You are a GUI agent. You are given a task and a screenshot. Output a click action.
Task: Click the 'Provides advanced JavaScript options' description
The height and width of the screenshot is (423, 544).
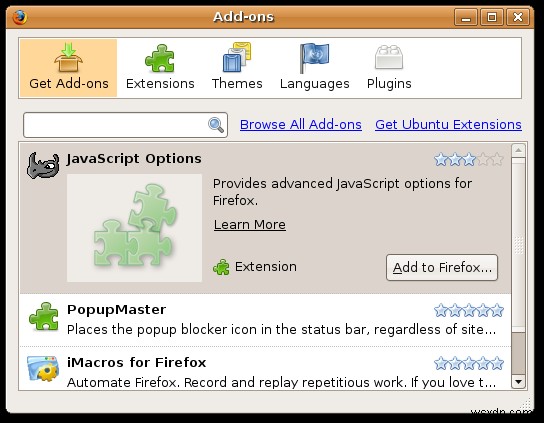[x=342, y=192]
